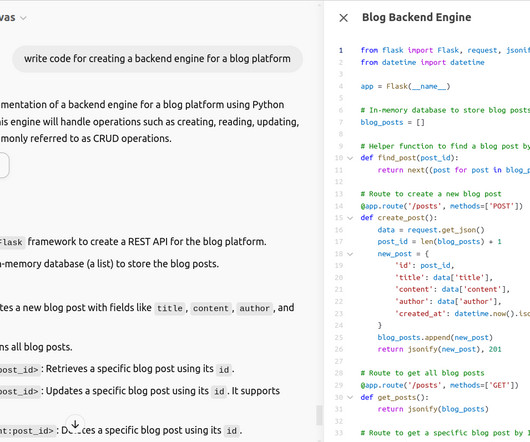Click the POST @app.route decorator line

[441, 206]
